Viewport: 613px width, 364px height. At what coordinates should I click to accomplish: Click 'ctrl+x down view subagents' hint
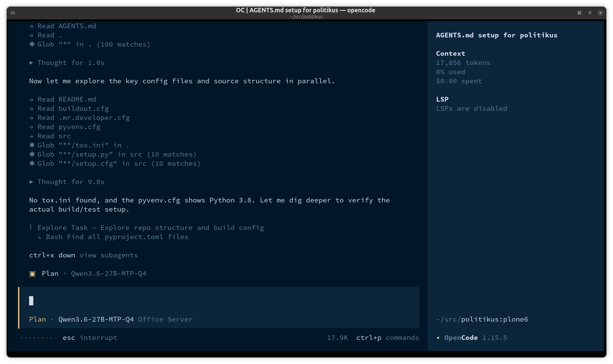pos(83,255)
